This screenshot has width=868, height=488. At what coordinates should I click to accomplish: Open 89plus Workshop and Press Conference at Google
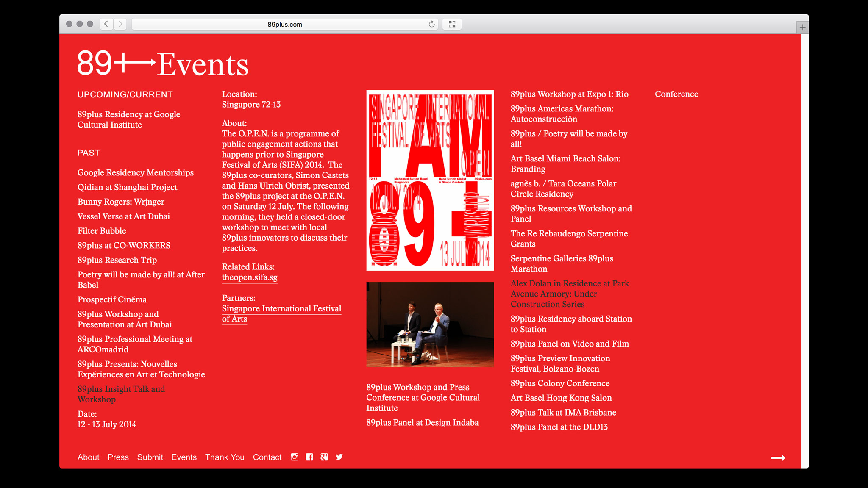coord(423,397)
